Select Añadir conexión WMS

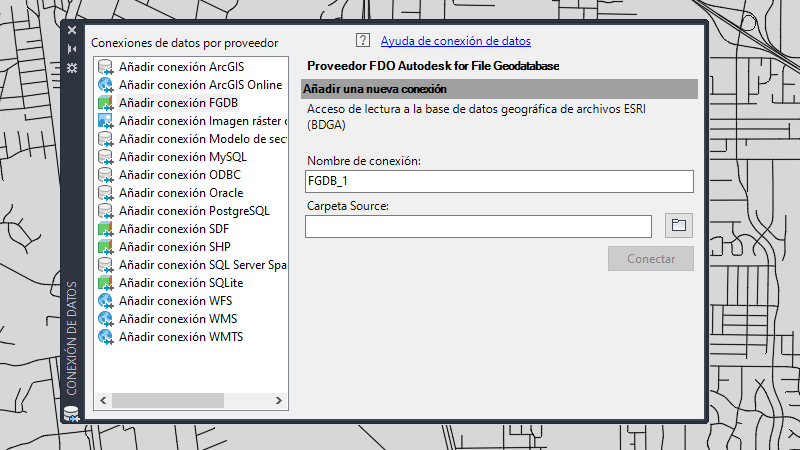178,319
